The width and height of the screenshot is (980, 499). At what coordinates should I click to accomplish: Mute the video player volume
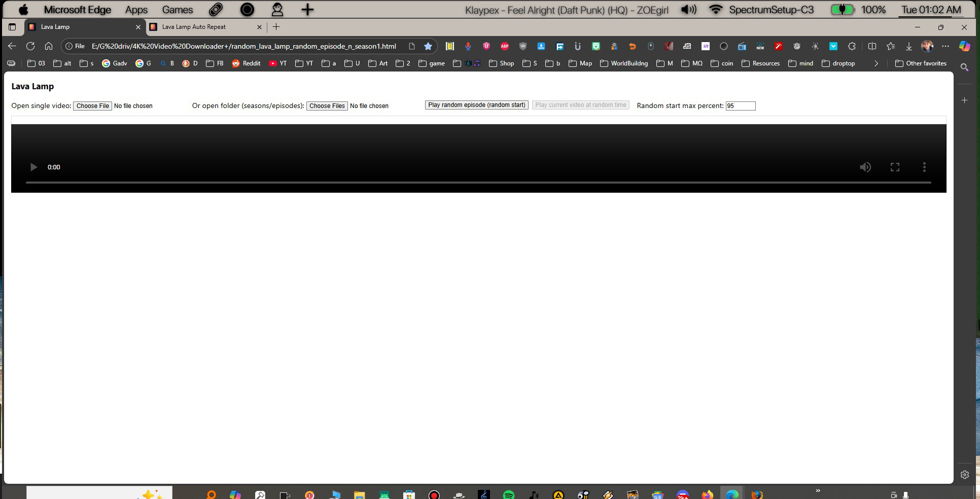click(865, 167)
